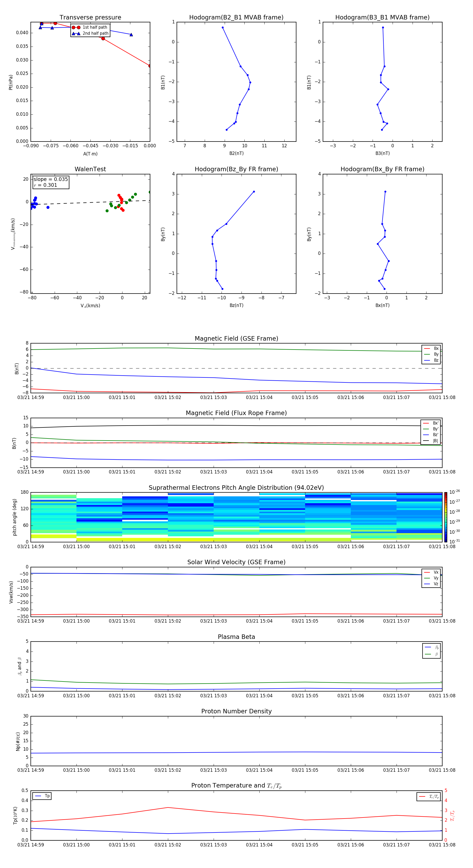Click the "Np(#/cc)" y-axis label

pos(18,741)
